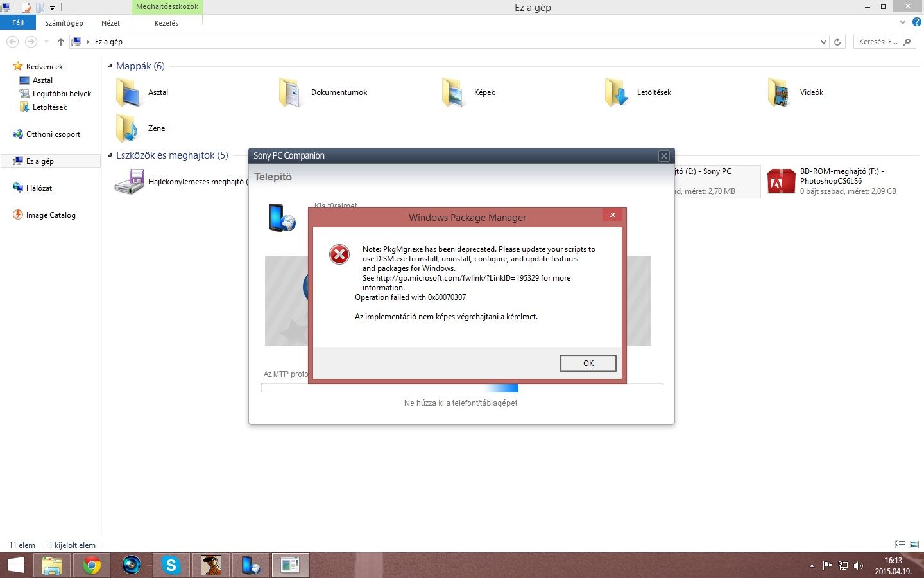Go up one level with Up arrow
924x578 pixels.
pos(60,42)
